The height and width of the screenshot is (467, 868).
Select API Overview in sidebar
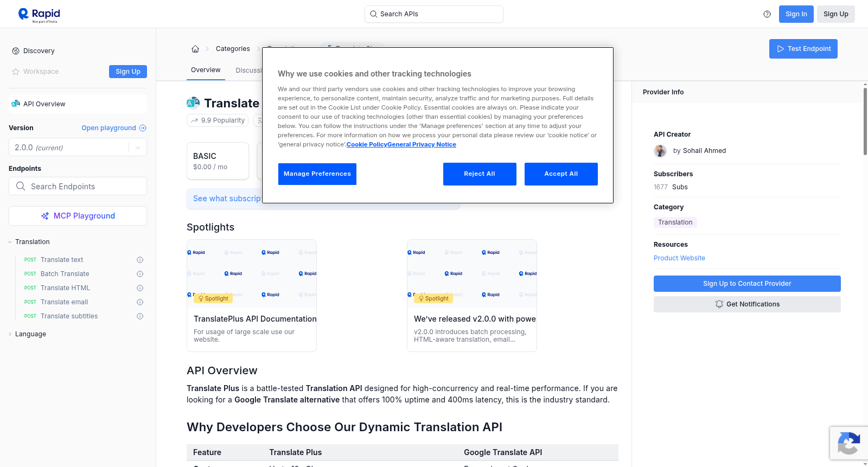coord(78,104)
